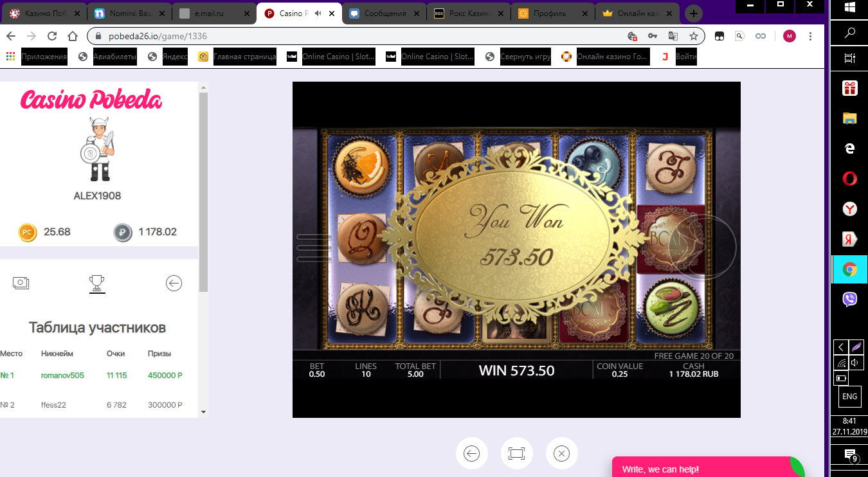
Task: Click the infinity extension icon
Action: (761, 37)
